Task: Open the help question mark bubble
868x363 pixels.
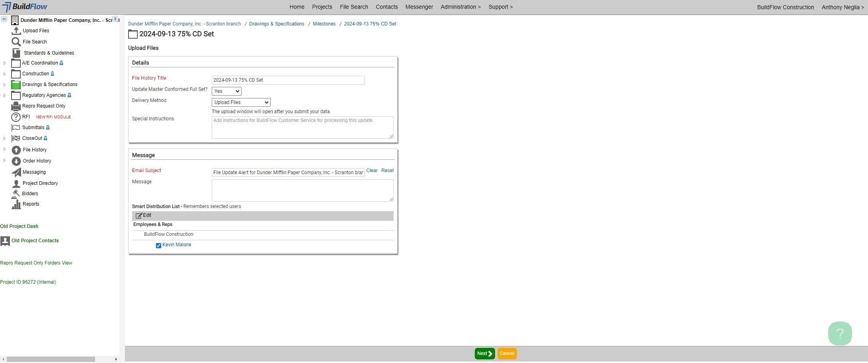Action: click(840, 334)
